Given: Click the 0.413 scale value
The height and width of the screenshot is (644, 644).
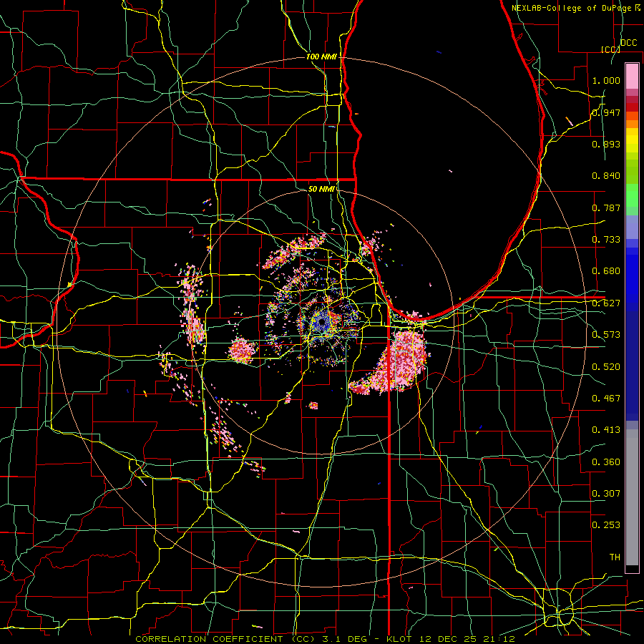Looking at the screenshot, I should pos(606,430).
